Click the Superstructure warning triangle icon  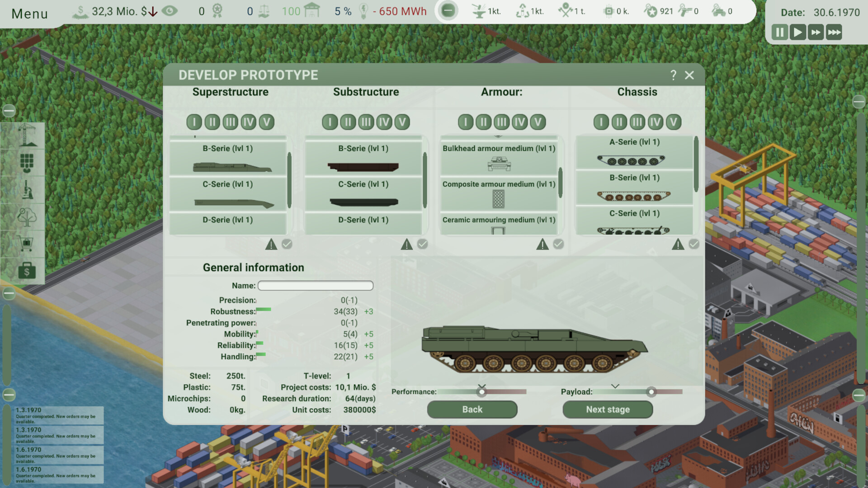pos(271,244)
